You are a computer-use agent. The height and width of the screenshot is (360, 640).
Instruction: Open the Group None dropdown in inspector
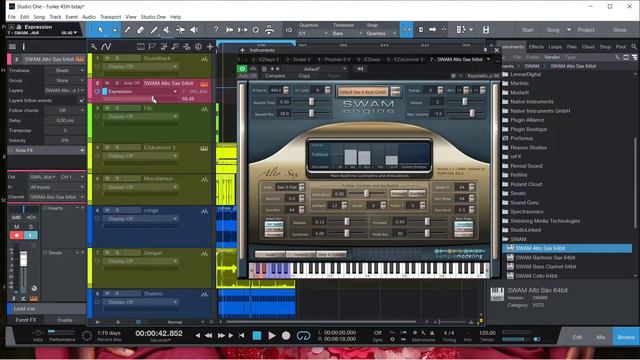[65, 80]
